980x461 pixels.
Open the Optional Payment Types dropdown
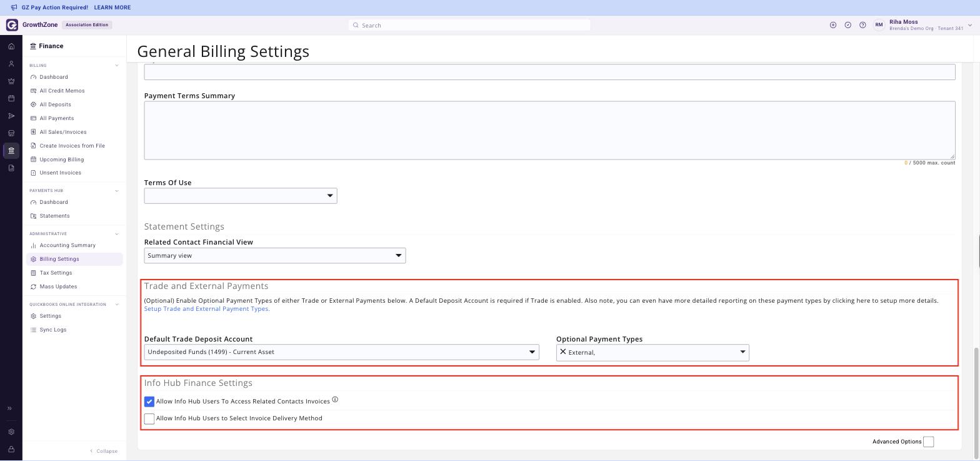coord(652,352)
